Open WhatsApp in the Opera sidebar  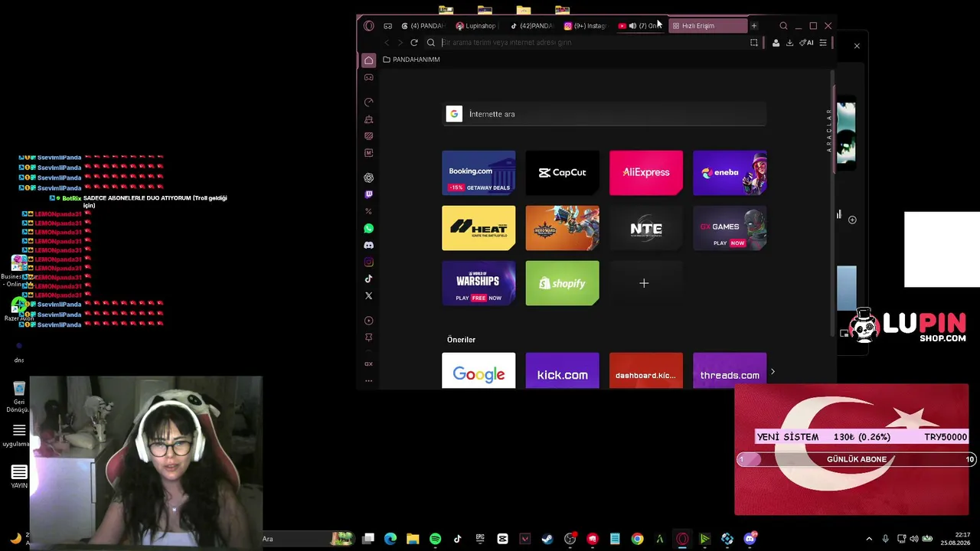pos(369,228)
